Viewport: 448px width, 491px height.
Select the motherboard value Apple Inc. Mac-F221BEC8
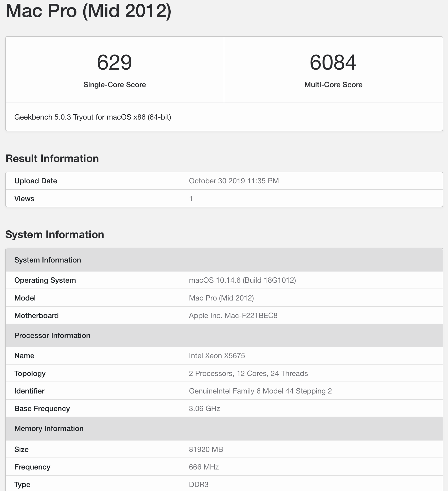[233, 316]
